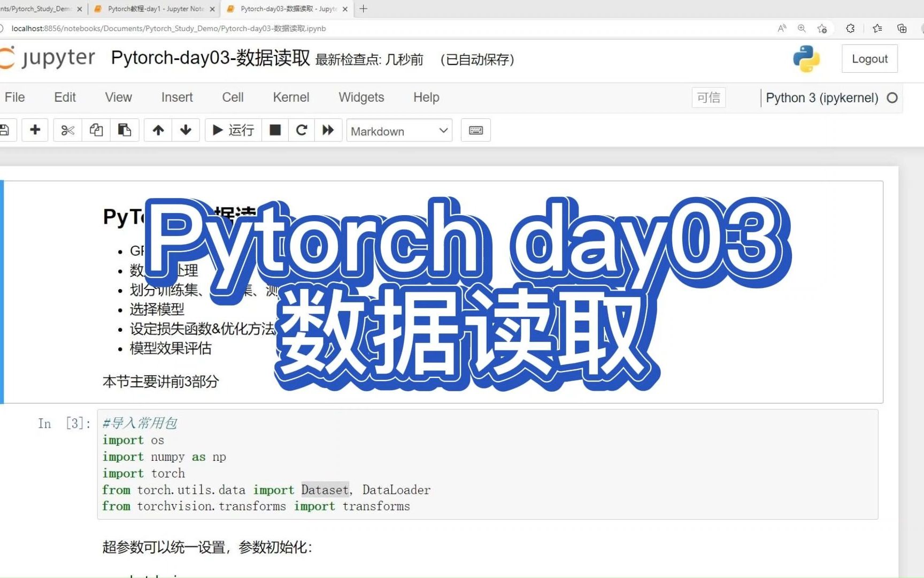The height and width of the screenshot is (578, 924).
Task: Click the 最新检查点 checkpoint status text
Action: click(369, 59)
